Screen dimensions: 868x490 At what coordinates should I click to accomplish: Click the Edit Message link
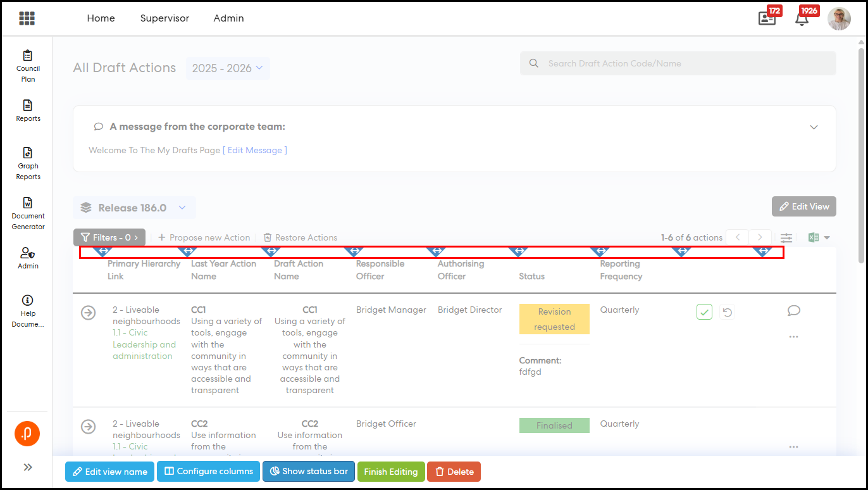pyautogui.click(x=255, y=150)
